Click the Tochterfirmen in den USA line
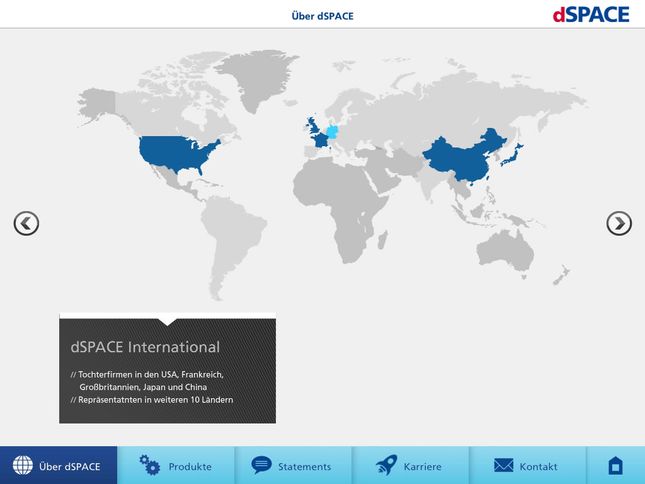The height and width of the screenshot is (484, 645). (147, 381)
